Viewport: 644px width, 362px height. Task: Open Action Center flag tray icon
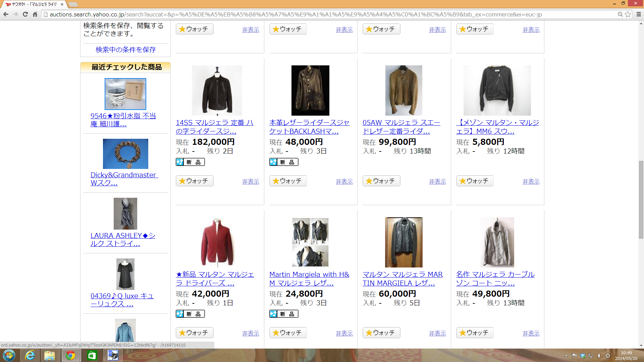tap(575, 356)
